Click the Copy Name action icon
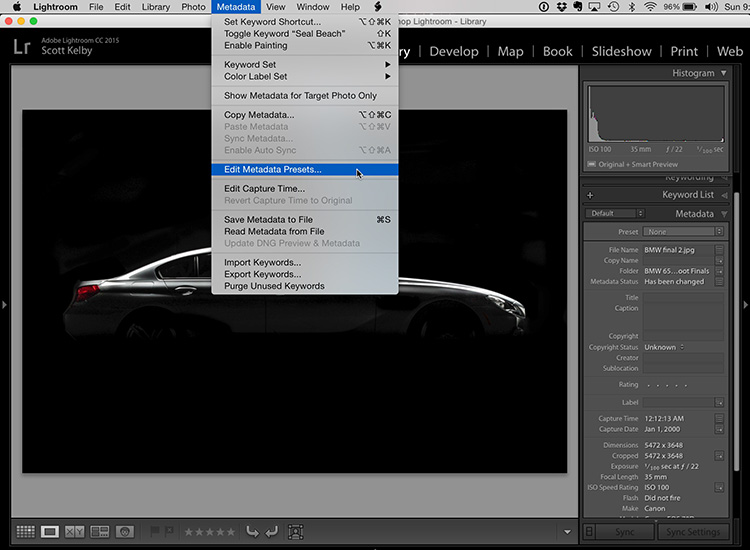This screenshot has height=550, width=750. pyautogui.click(x=719, y=260)
